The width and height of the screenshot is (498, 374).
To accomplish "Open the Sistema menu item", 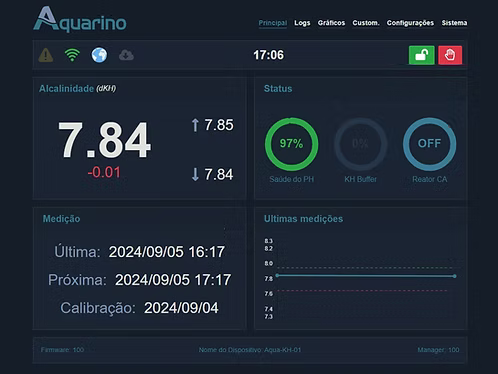I will click(454, 23).
